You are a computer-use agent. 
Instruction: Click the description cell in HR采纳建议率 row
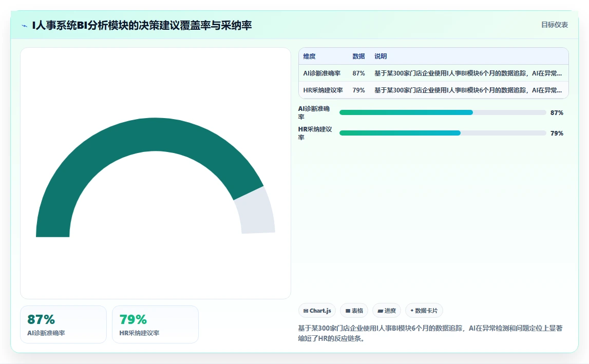(468, 90)
